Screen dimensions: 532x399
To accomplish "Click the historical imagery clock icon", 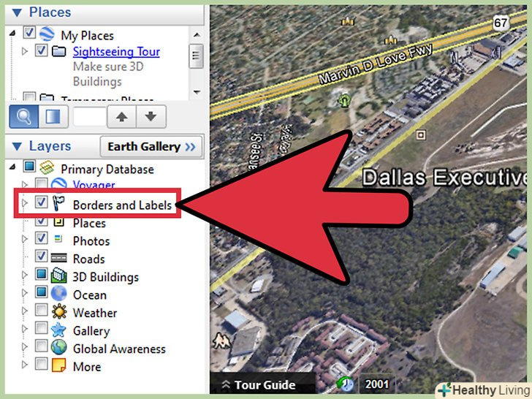I will [x=345, y=384].
